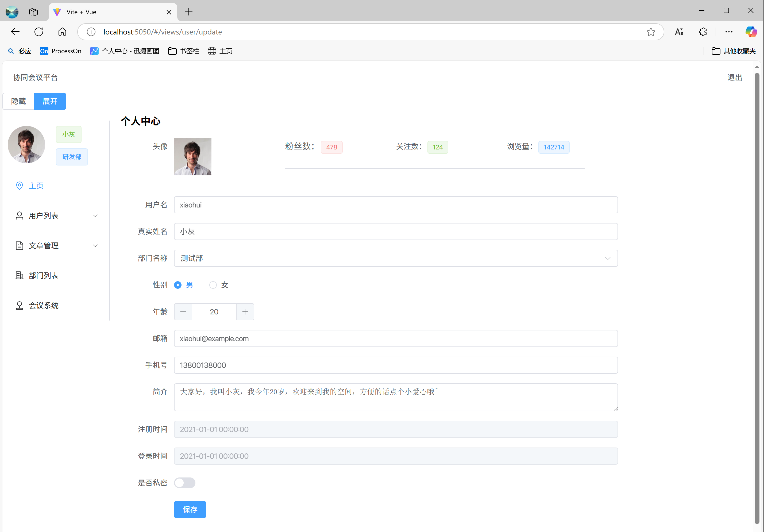Open 其他收藏夹 folder
This screenshot has height=532, width=764.
click(734, 51)
